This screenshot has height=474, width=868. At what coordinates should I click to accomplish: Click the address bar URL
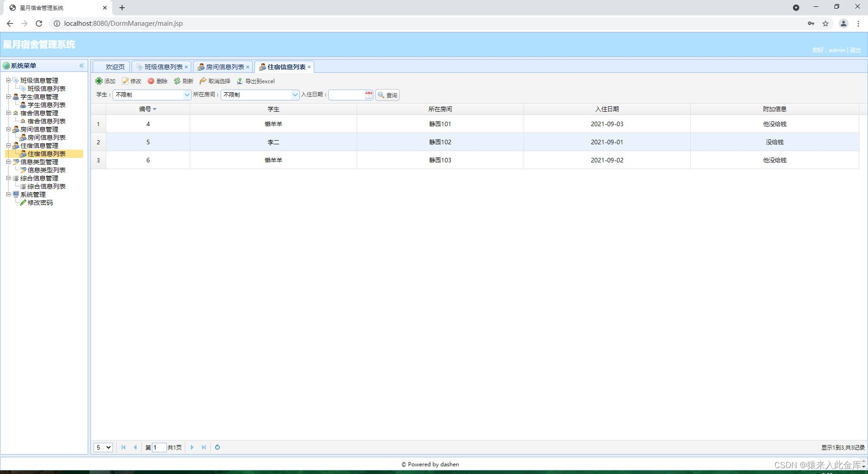coord(123,24)
